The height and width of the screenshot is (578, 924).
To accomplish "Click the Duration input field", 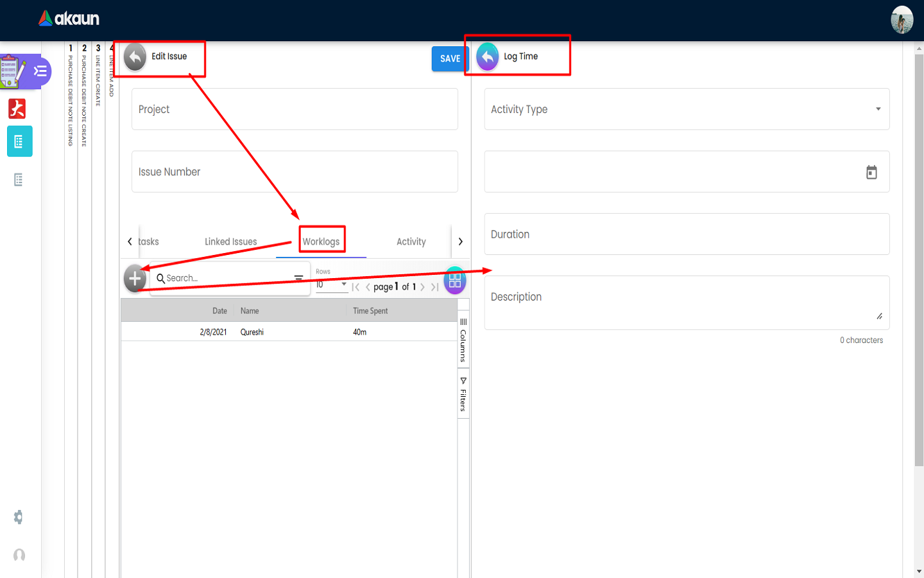I will (x=687, y=234).
